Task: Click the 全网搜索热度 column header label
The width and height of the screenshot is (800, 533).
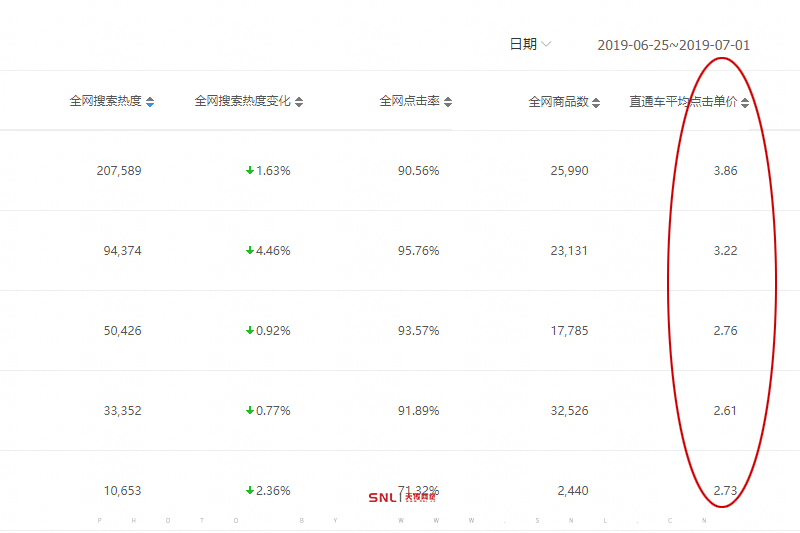Action: pos(105,102)
